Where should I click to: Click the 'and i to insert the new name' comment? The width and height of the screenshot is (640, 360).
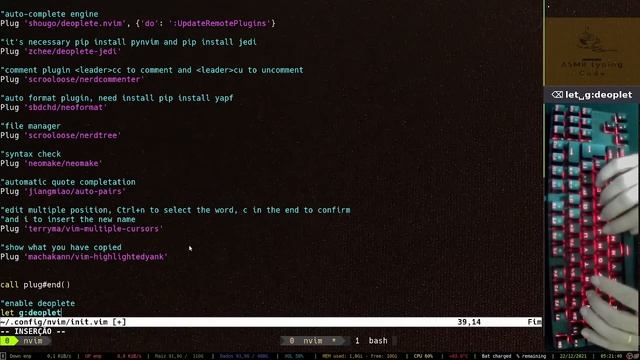(x=68, y=219)
